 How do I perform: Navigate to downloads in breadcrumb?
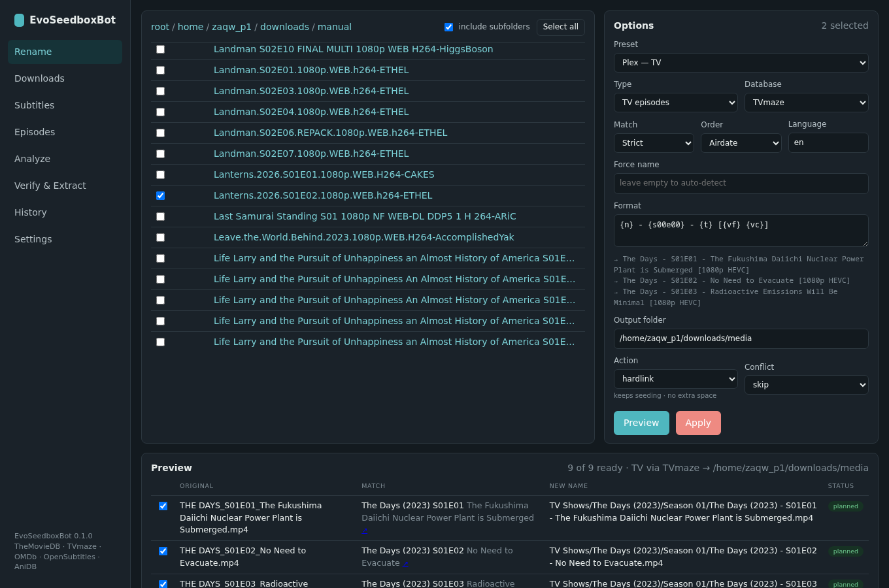point(284,27)
